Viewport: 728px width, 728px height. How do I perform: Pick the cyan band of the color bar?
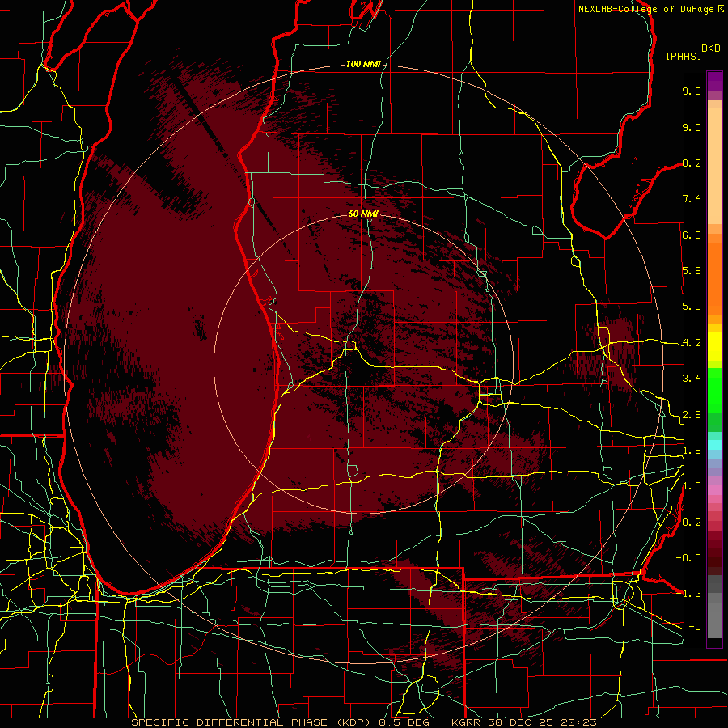(x=714, y=445)
